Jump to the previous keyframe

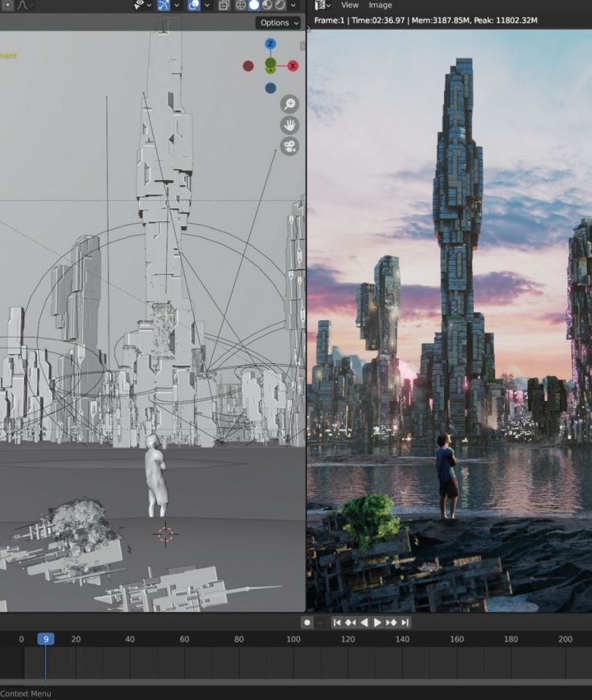point(350,622)
